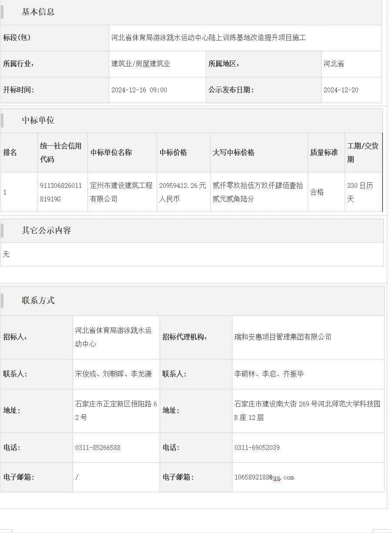Click the 330日历天 construction period cell
The height and width of the screenshot is (533, 392).
point(360,192)
